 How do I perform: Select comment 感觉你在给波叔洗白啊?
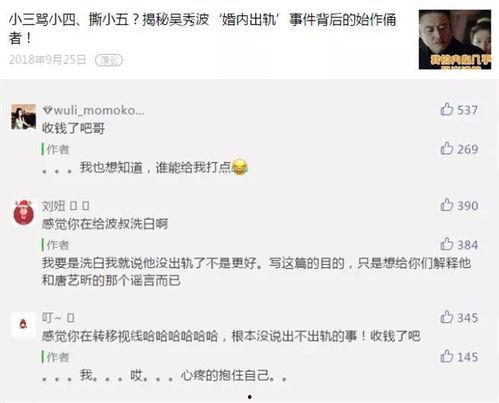pyautogui.click(x=105, y=224)
